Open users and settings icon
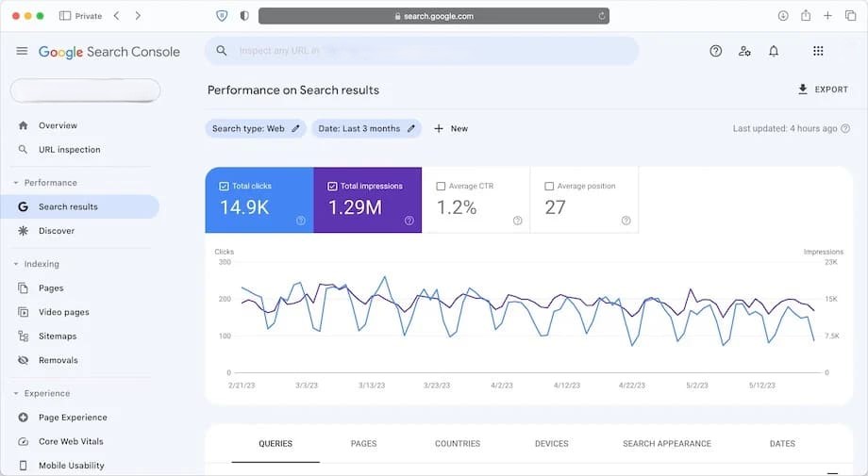The height and width of the screenshot is (476, 868). [x=744, y=52]
